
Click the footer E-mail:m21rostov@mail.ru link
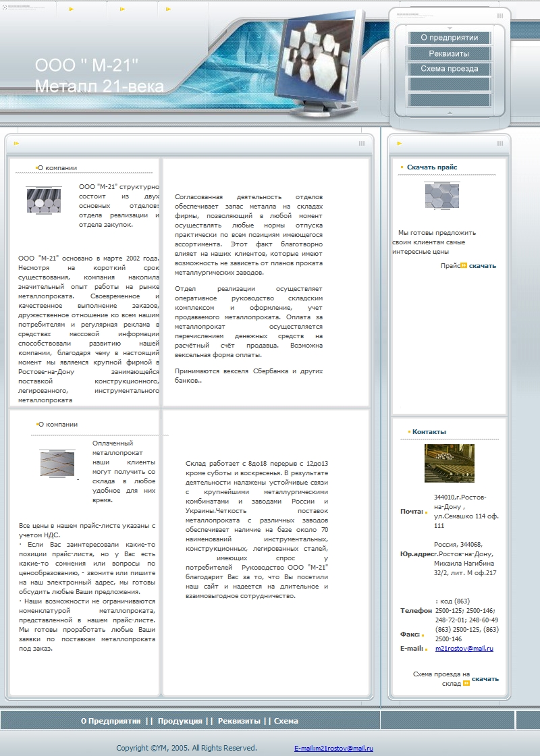click(x=333, y=749)
